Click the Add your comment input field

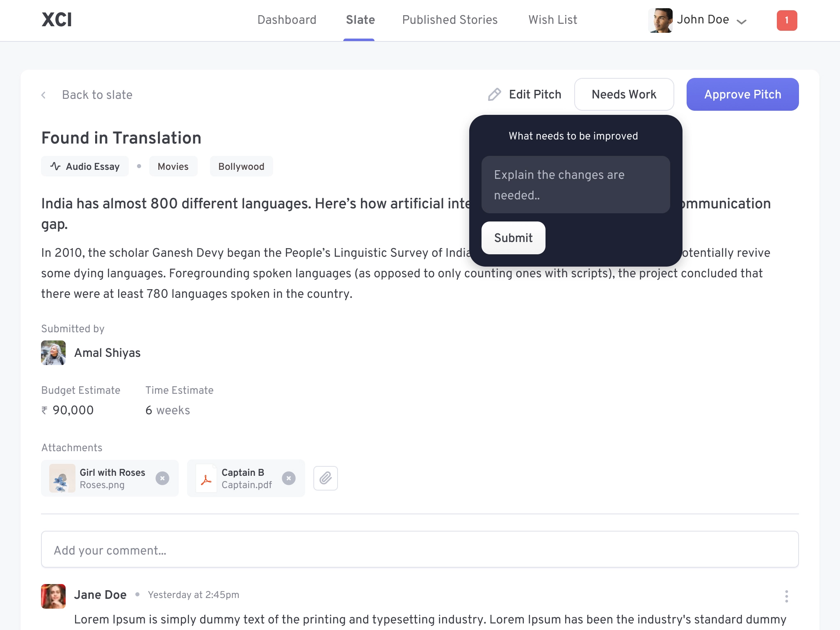420,549
